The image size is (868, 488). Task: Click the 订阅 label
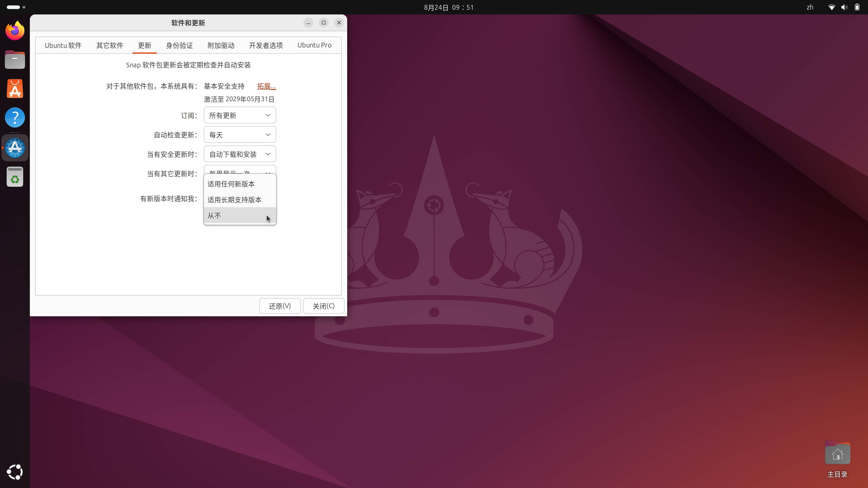tap(189, 115)
